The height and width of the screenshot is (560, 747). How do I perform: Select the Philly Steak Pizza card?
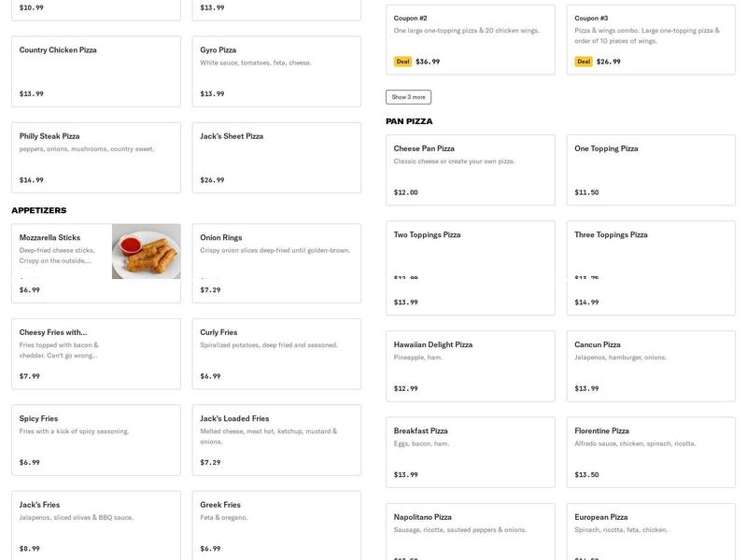click(x=93, y=154)
